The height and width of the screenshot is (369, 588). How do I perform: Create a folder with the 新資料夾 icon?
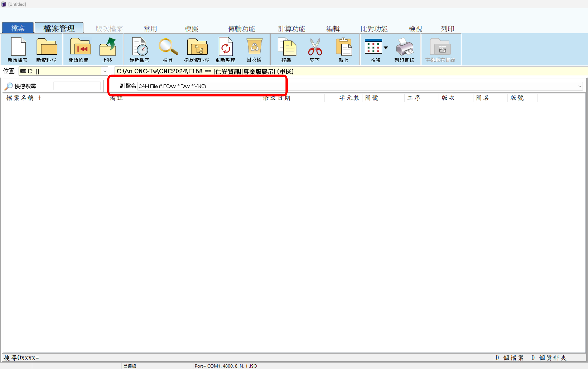[x=46, y=47]
